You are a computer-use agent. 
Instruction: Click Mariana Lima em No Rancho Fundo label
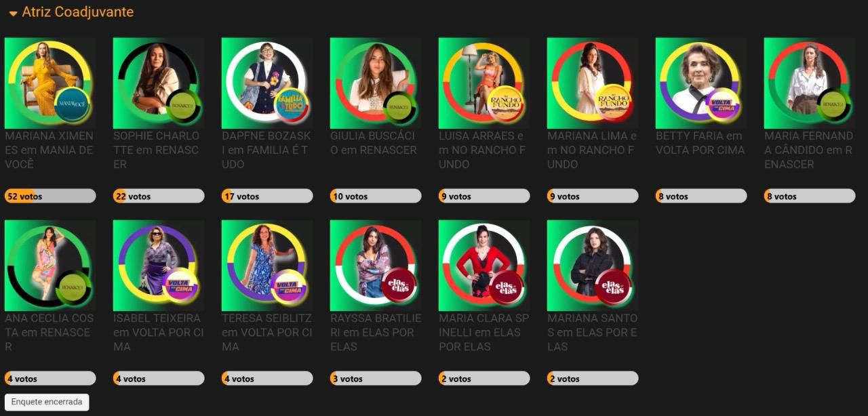(x=593, y=150)
